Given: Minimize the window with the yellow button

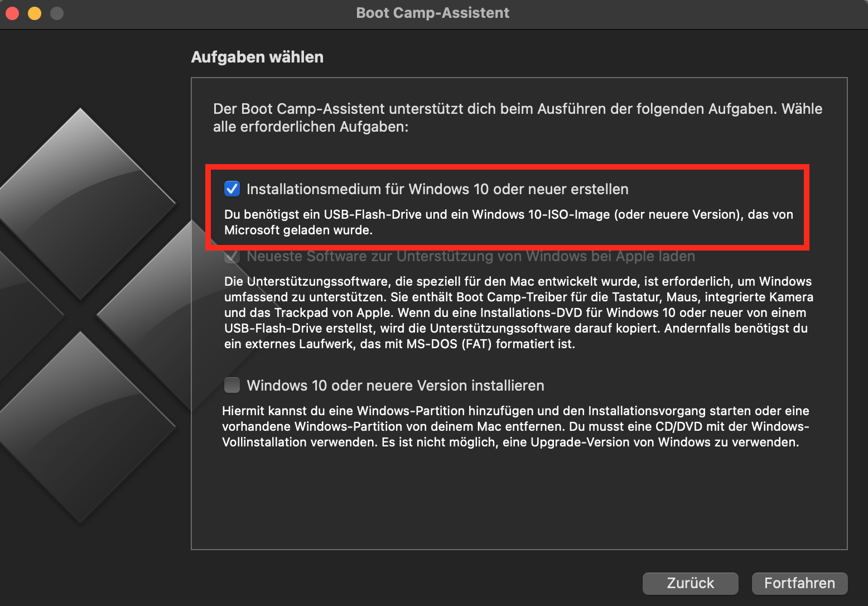Looking at the screenshot, I should pos(35,13).
